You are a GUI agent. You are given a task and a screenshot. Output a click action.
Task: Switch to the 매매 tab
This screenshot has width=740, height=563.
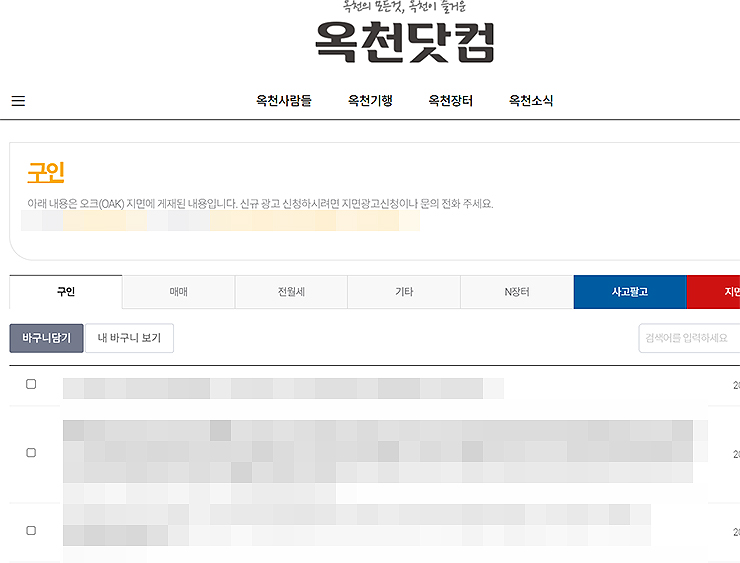[178, 292]
